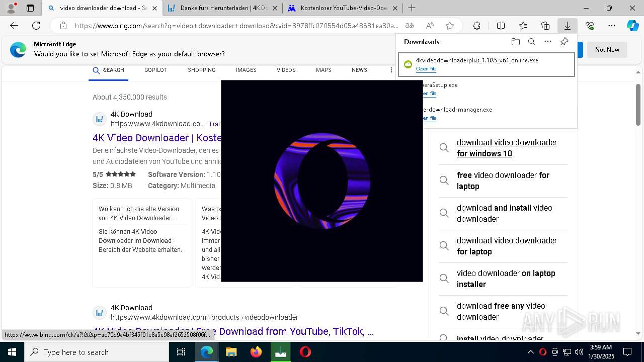Click the browser back arrow
This screenshot has height=362, width=644.
(x=14, y=26)
